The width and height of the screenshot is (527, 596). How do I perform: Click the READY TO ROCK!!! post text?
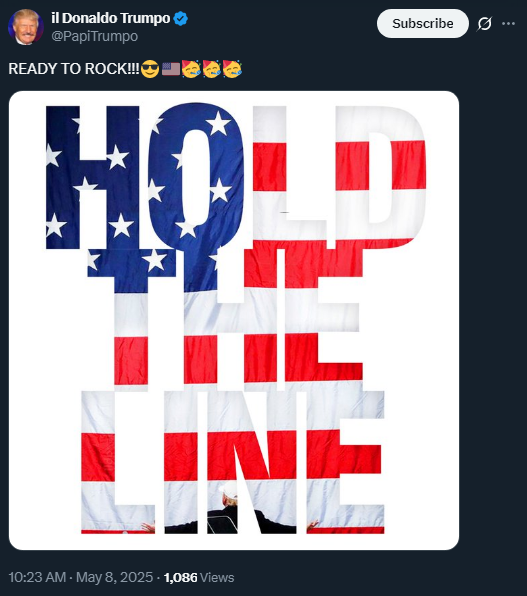pyautogui.click(x=74, y=69)
